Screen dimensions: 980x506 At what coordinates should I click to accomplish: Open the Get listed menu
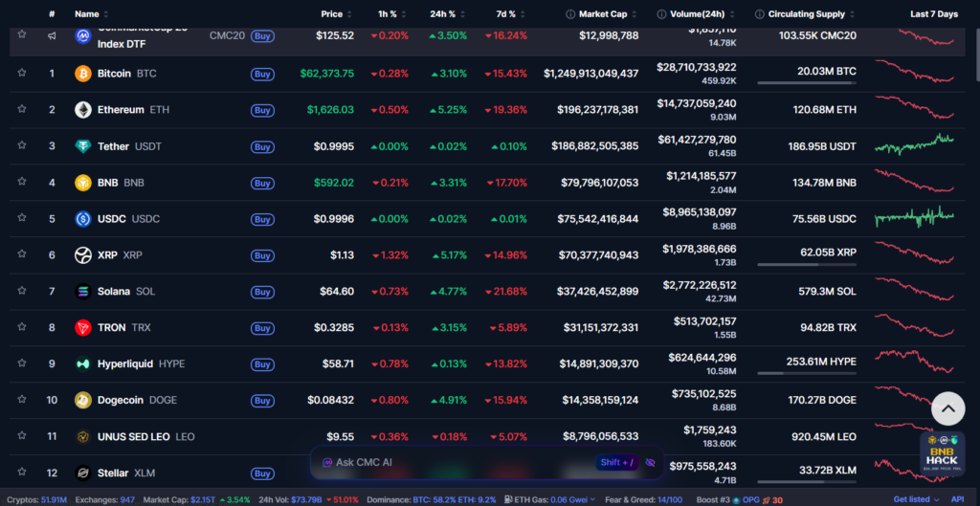coord(916,499)
